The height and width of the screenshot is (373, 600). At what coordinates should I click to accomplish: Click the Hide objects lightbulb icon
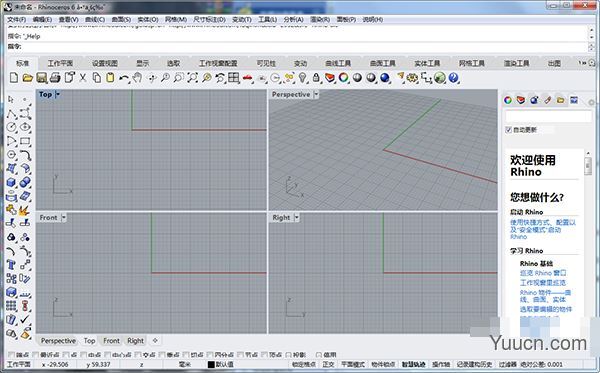(x=302, y=78)
